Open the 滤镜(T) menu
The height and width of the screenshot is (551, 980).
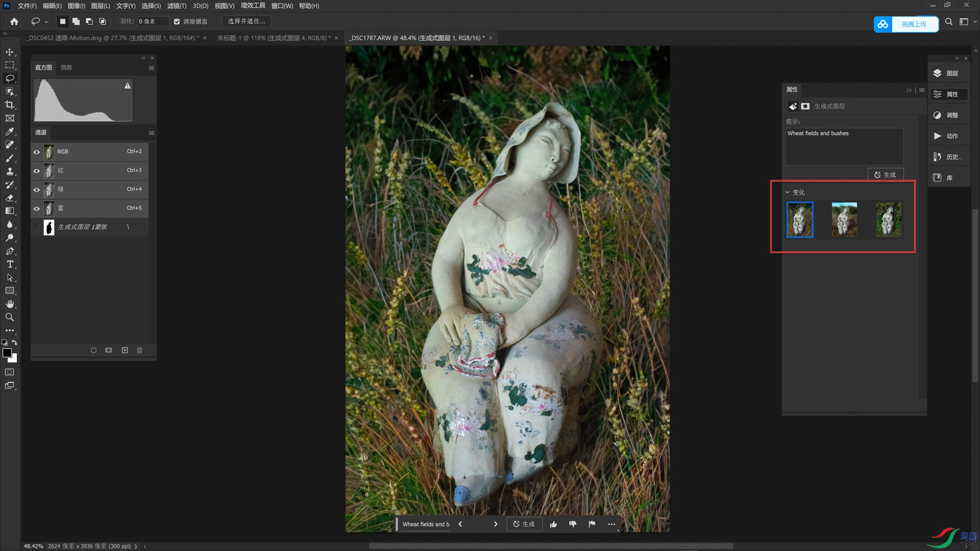click(177, 6)
